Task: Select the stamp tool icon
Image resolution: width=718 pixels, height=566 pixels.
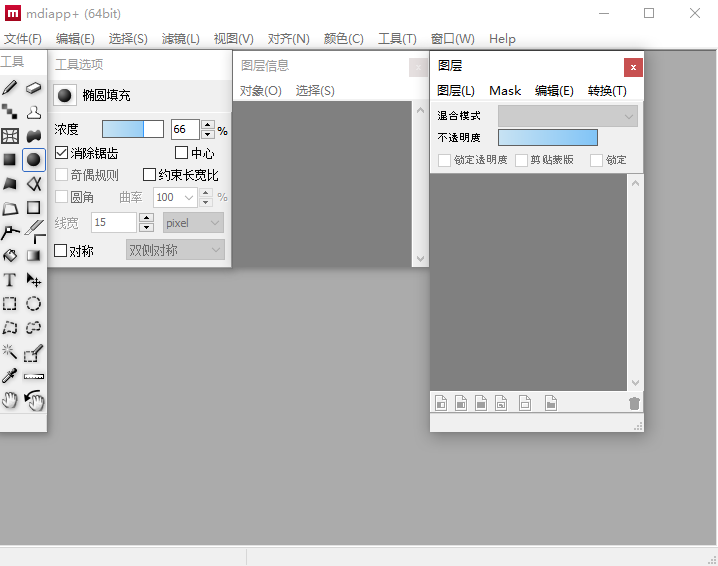Action: [33, 112]
